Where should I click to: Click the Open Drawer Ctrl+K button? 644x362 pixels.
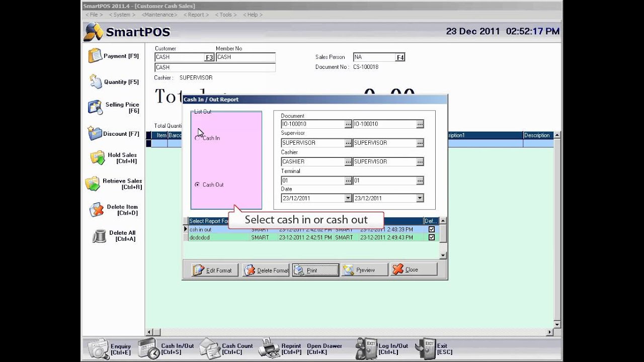coord(325,349)
